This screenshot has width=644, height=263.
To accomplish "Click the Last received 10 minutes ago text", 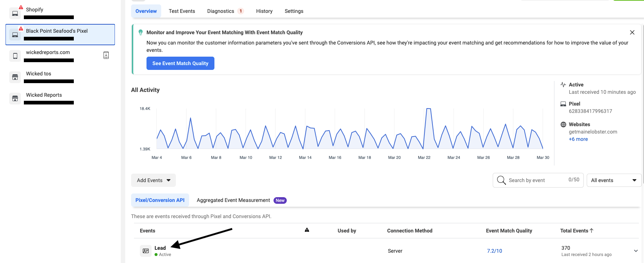I will pyautogui.click(x=602, y=92).
